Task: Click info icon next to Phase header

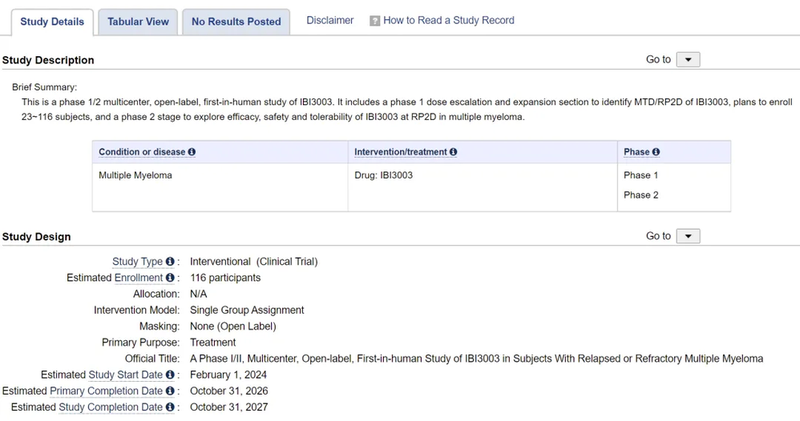Action: 657,152
